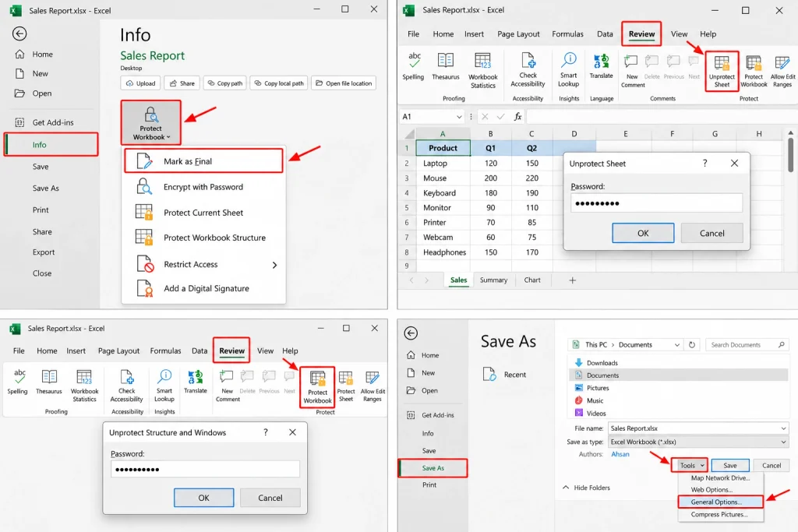This screenshot has width=798, height=532.
Task: Click the Upload button on the Info screen
Action: point(140,83)
